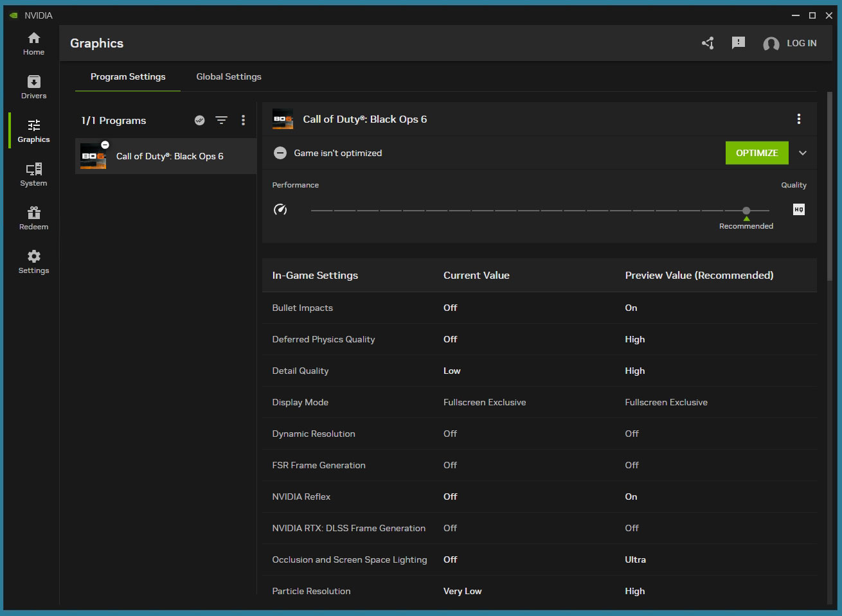Viewport: 842px width, 616px height.
Task: Click the FSR Frame Generation label
Action: (x=319, y=465)
